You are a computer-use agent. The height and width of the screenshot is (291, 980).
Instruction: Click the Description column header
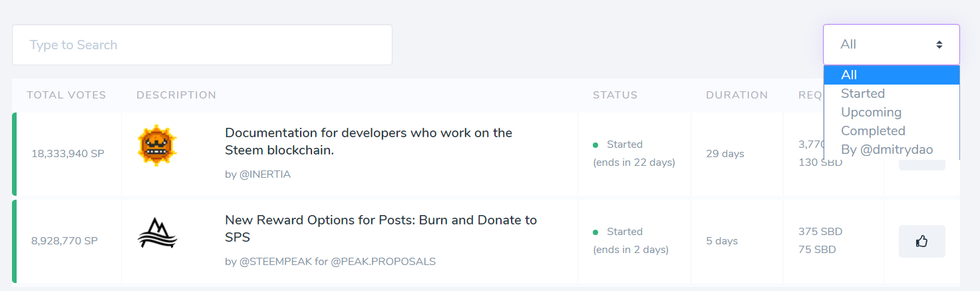point(176,95)
